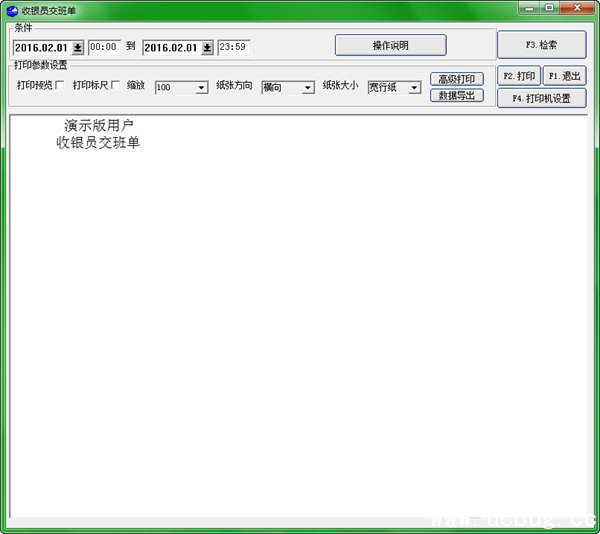The height and width of the screenshot is (534, 600).
Task: Enable the 打印预览 checkbox
Action: coord(59,86)
